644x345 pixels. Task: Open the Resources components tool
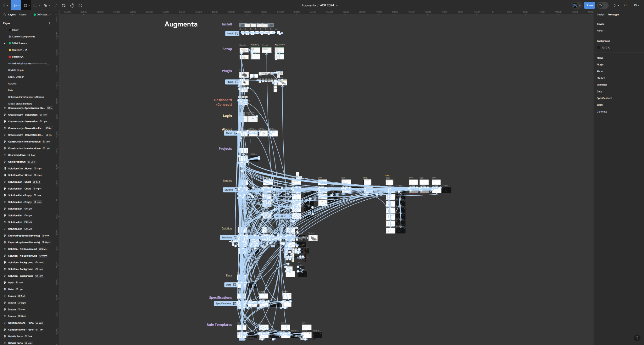pos(64,5)
